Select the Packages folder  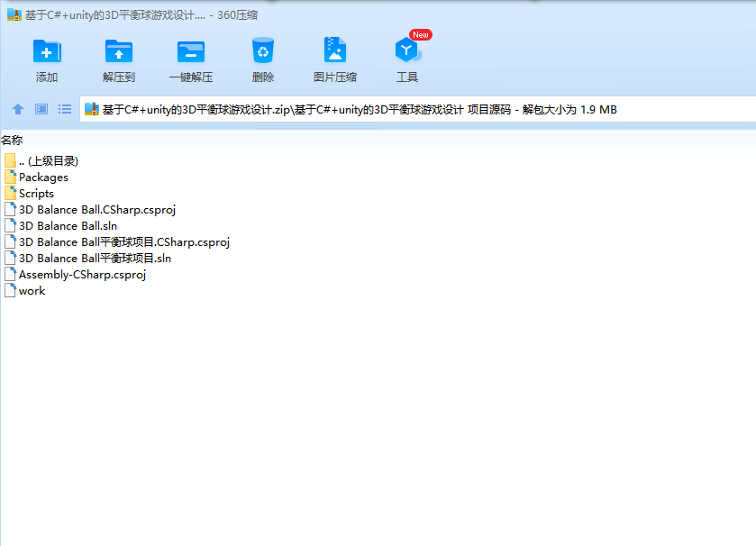[x=37, y=177]
